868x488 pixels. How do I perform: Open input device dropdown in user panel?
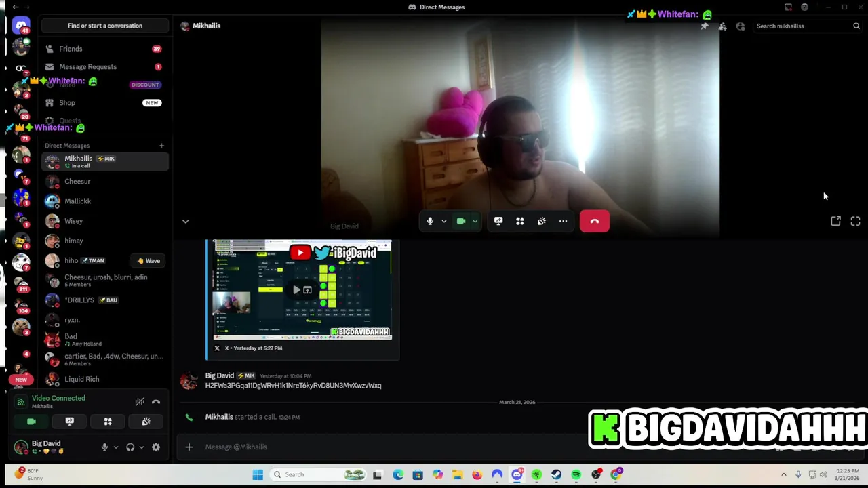[x=116, y=447]
